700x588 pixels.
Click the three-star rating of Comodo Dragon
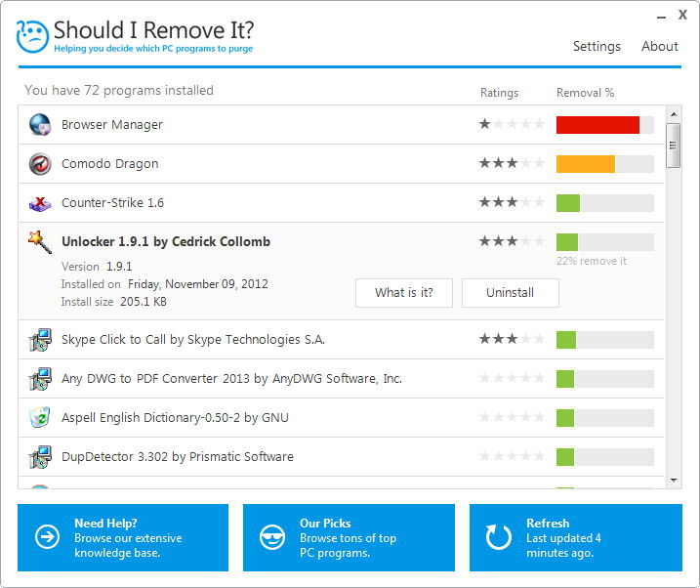click(512, 163)
